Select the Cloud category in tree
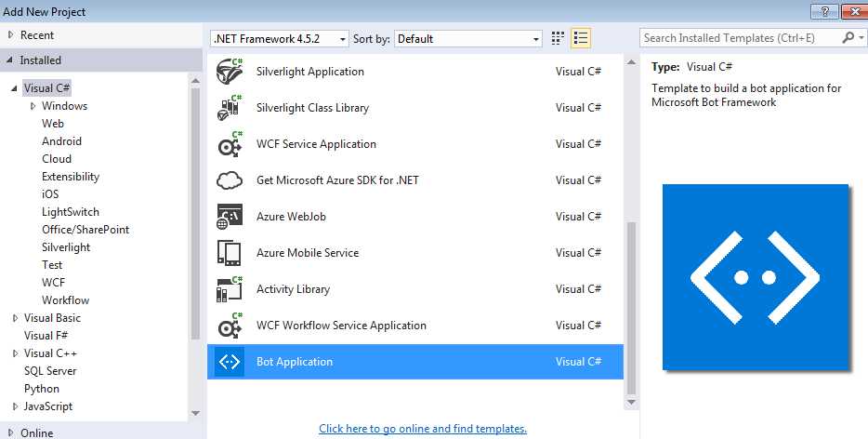Image resolution: width=868 pixels, height=439 pixels. (x=57, y=159)
